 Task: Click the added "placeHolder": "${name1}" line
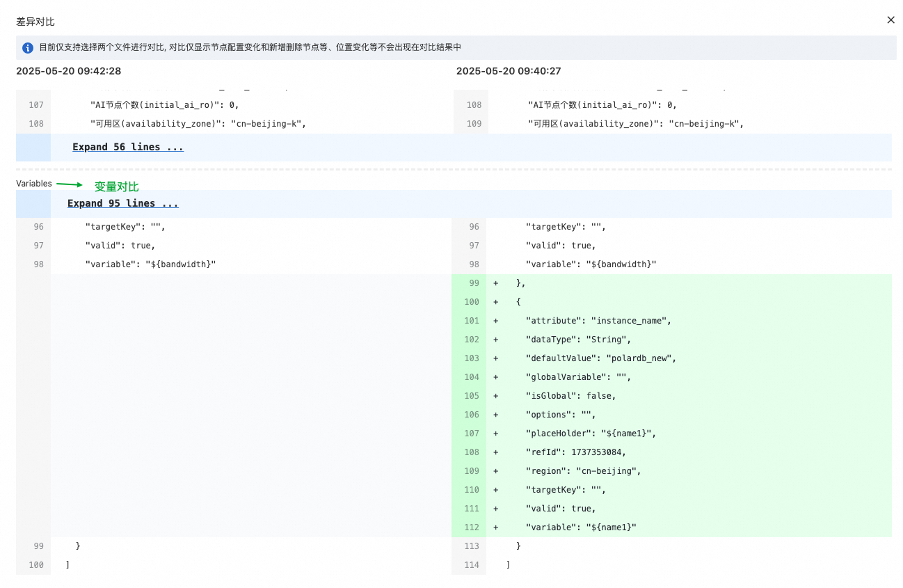coord(591,434)
